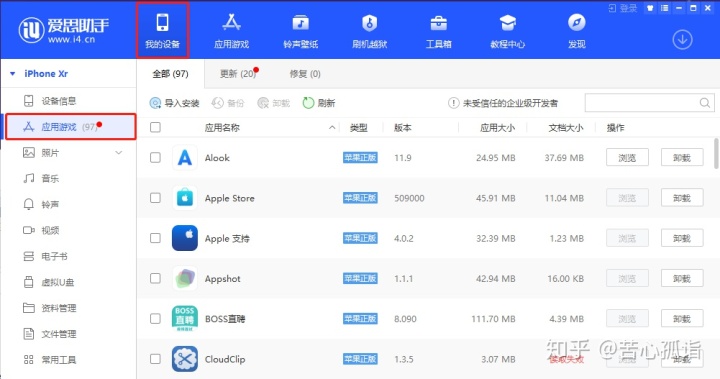Click 卸载 for Alook
Image resolution: width=720 pixels, height=379 pixels.
point(682,158)
